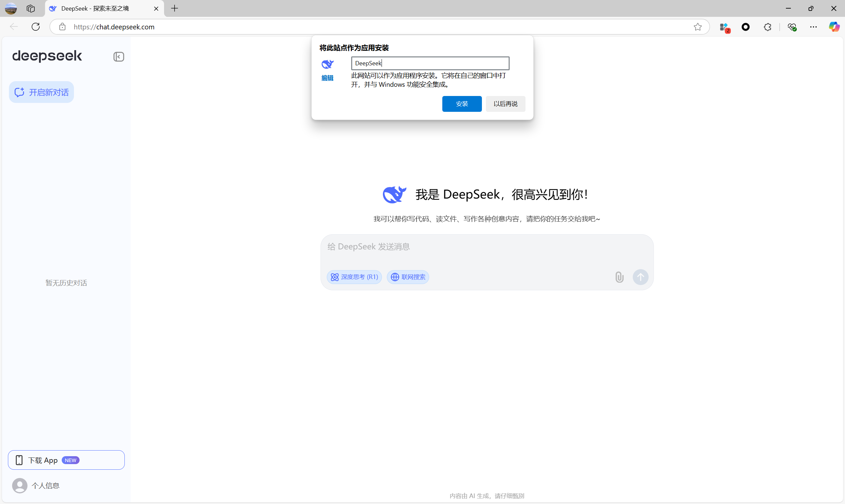Screen dimensions: 845x504
Task: Click the 暂无历史对话 text
Action: pos(66,283)
